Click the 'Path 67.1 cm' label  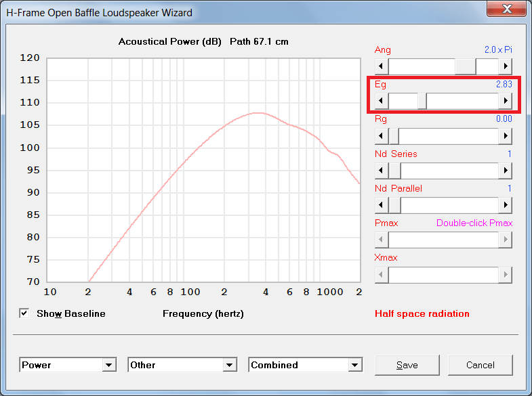[259, 42]
